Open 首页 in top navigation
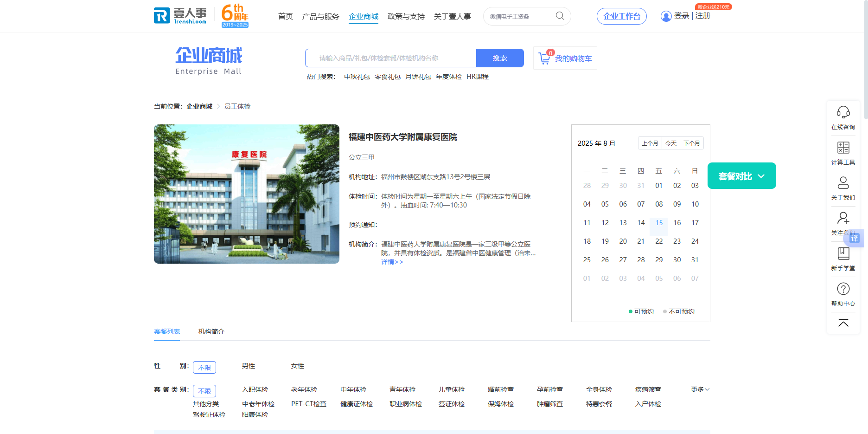Image resolution: width=868 pixels, height=434 pixels. (x=286, y=16)
